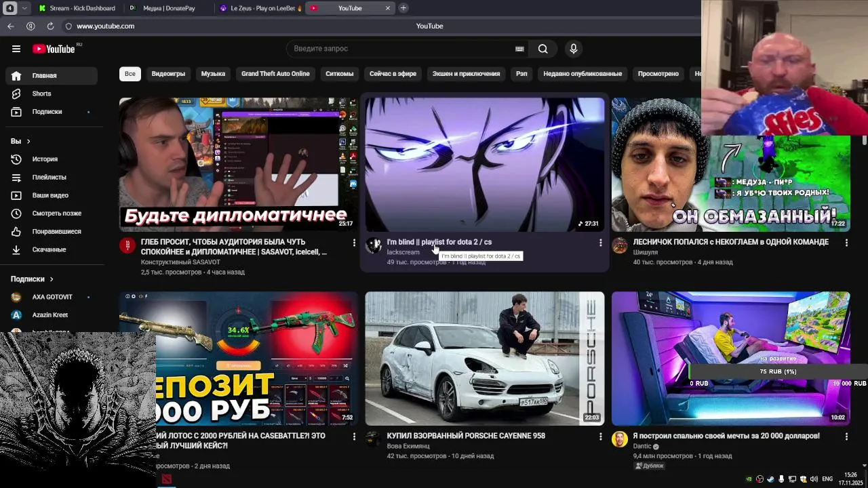Open ЛЕСНИЧОК ПОПАЛСЯ video title
Image resolution: width=868 pixels, height=488 pixels.
730,242
